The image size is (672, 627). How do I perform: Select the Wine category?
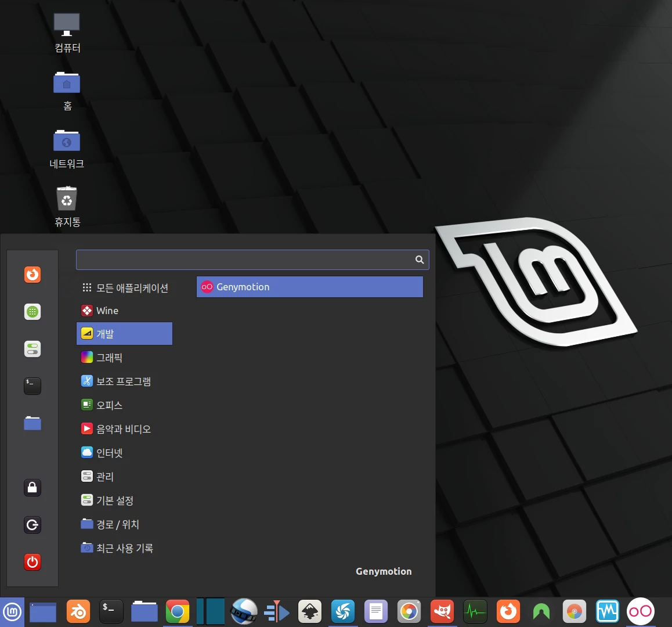[124, 311]
